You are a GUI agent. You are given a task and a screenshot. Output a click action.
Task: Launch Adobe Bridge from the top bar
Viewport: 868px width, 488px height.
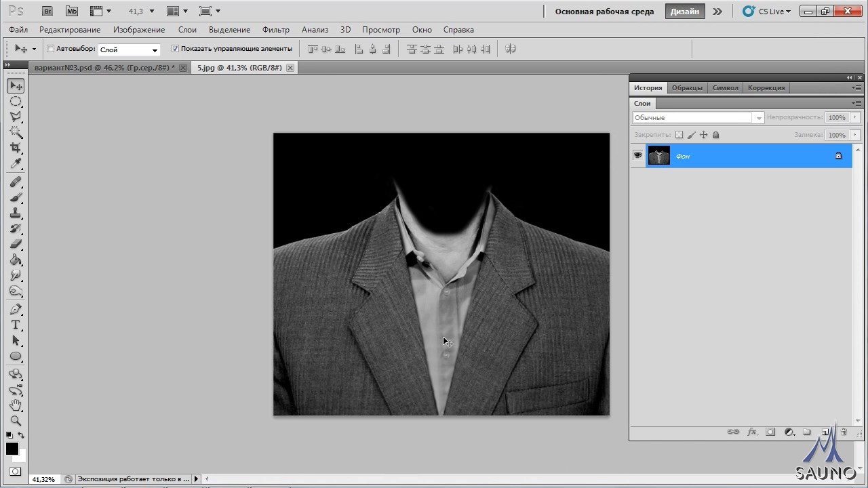47,12
